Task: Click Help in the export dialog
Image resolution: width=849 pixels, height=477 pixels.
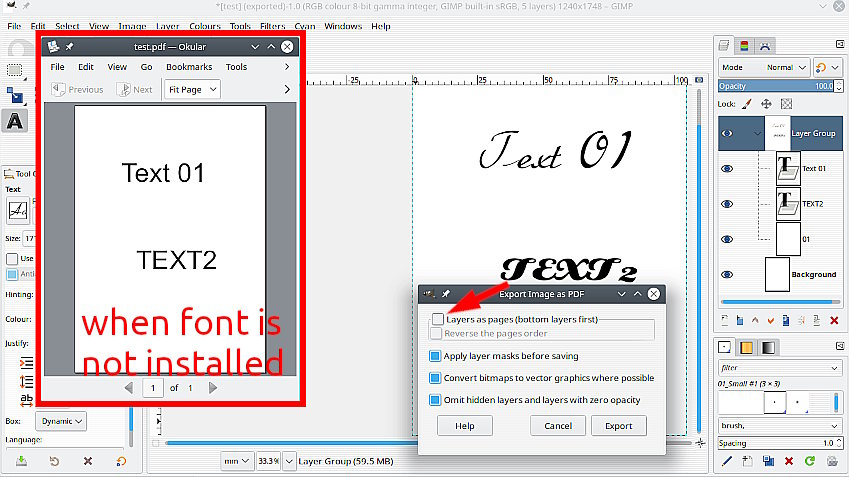Action: click(x=465, y=426)
